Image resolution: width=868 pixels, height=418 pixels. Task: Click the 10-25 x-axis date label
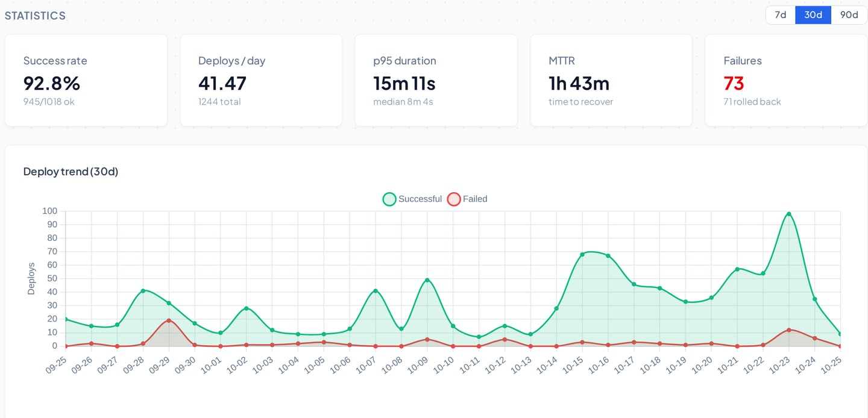coord(831,365)
